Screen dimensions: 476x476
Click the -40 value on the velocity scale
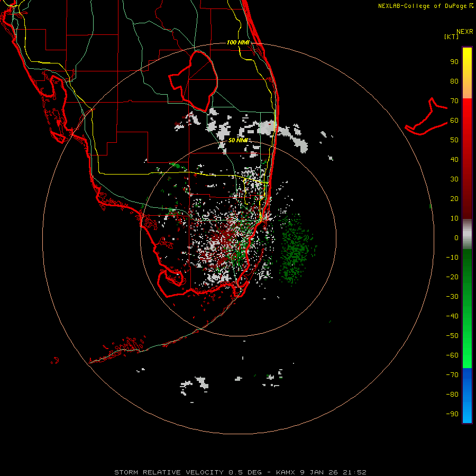(452, 316)
